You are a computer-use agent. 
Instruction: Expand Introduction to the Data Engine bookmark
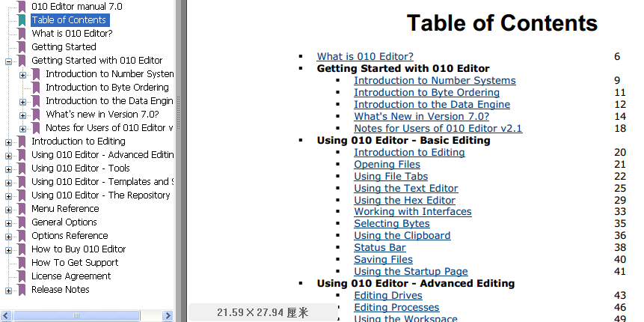(22, 103)
